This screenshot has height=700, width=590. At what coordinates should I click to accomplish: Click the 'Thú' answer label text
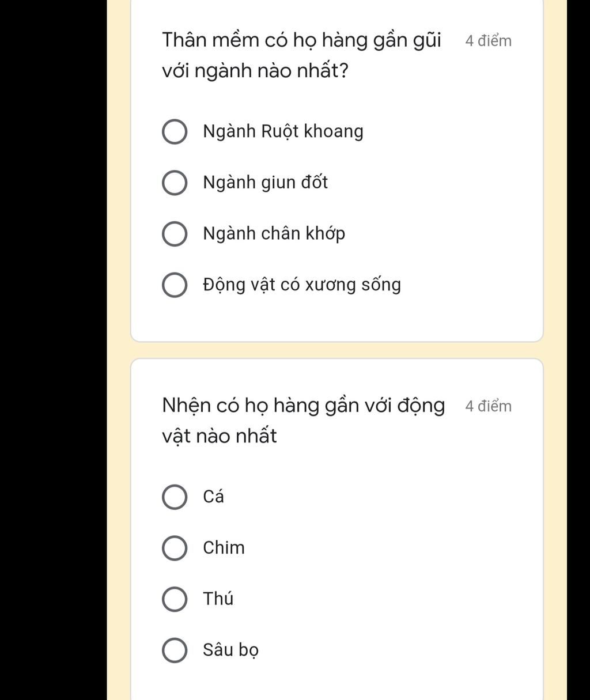218,599
